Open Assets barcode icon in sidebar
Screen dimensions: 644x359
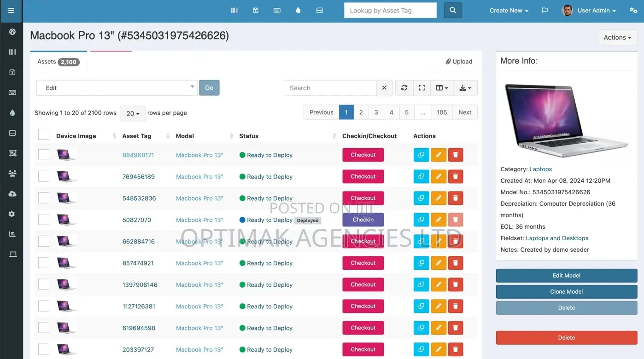click(x=12, y=52)
